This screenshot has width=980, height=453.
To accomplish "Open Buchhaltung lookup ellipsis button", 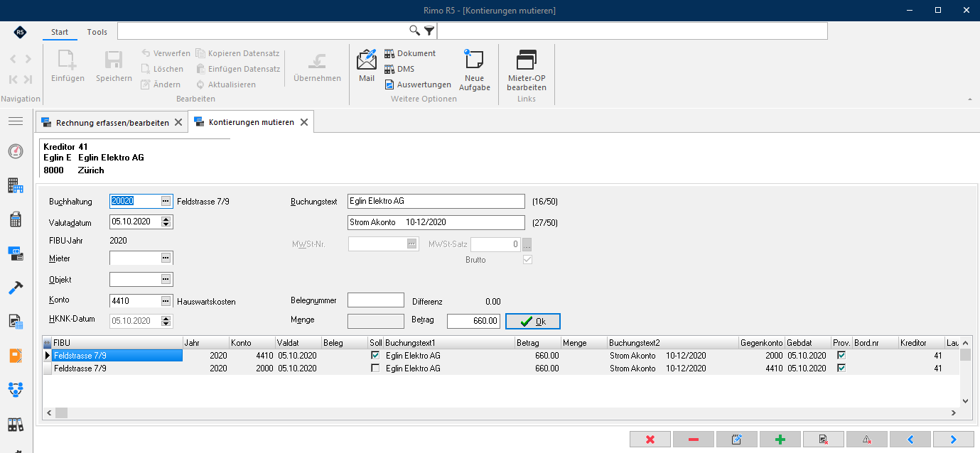I will pos(166,201).
